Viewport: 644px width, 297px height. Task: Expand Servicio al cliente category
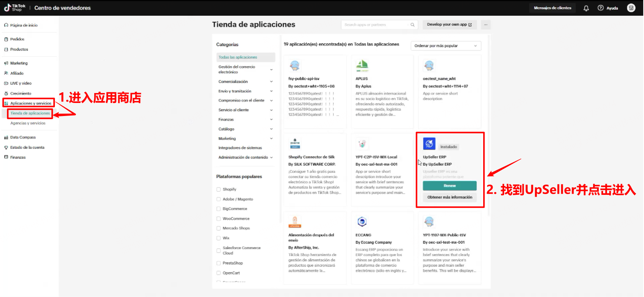click(271, 110)
